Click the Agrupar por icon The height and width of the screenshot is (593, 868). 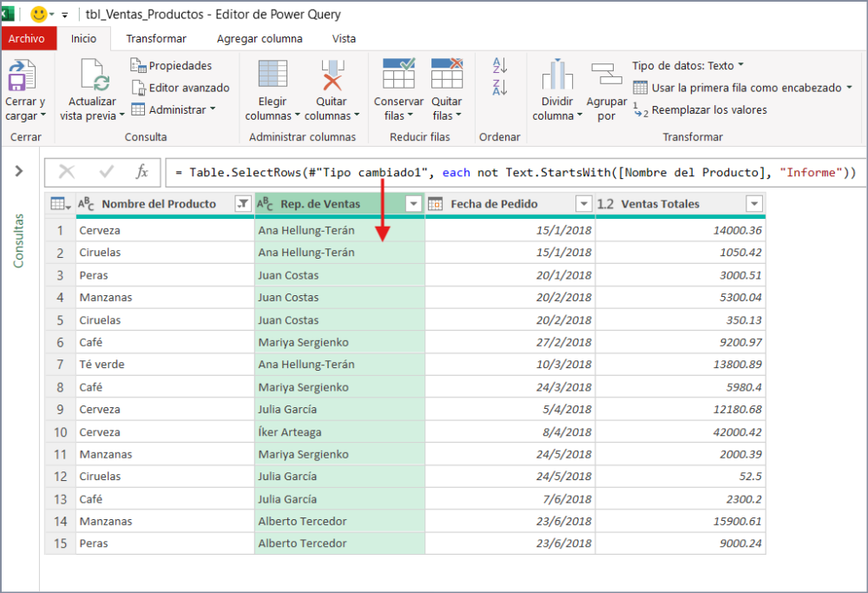(x=607, y=74)
